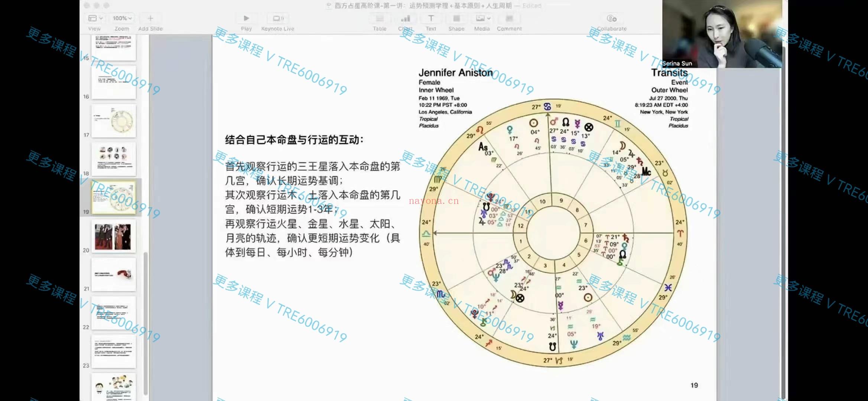Image resolution: width=868 pixels, height=401 pixels.
Task: Select slide 22 thumbnail in navigator
Action: coord(114,313)
